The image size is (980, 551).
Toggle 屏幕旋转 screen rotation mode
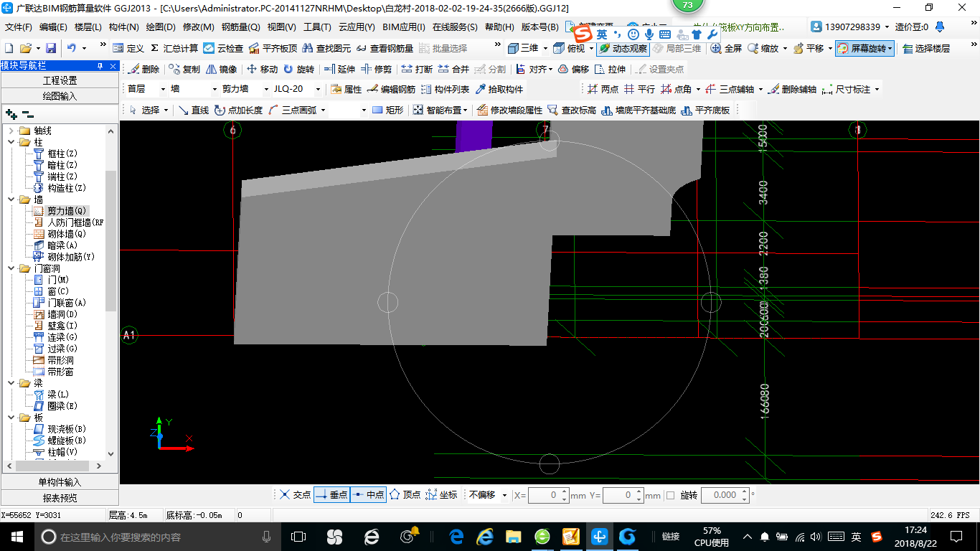pos(864,48)
